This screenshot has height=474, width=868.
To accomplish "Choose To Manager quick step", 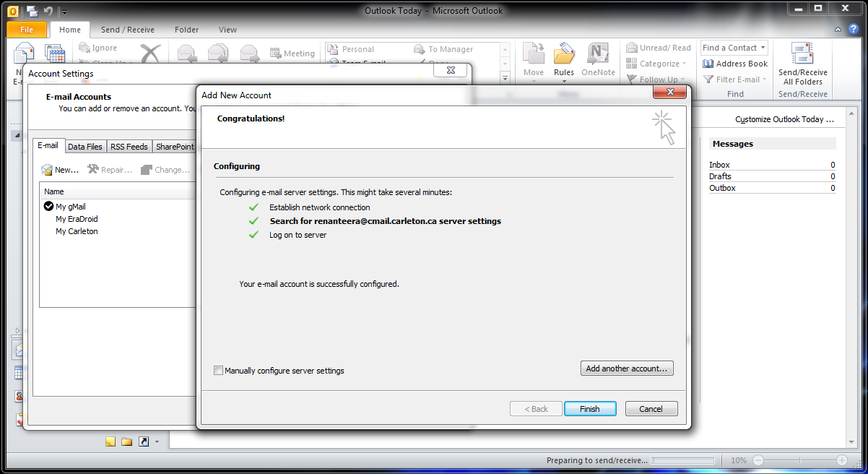I will click(443, 49).
